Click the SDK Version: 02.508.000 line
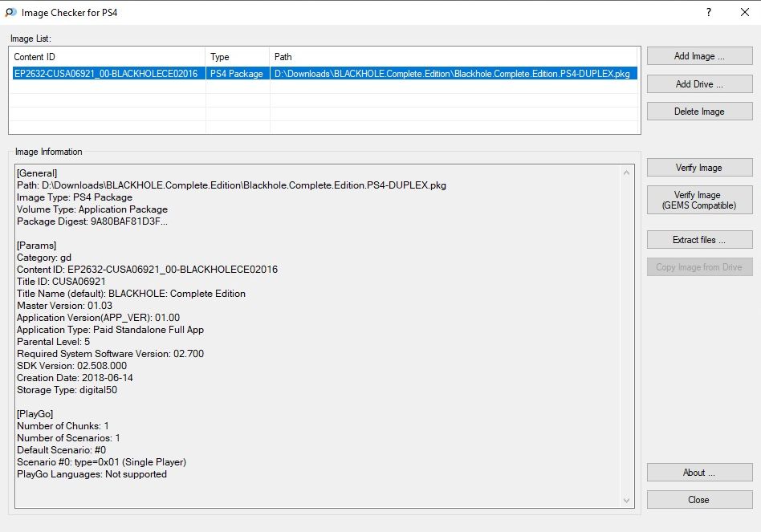This screenshot has width=761, height=532. point(71,366)
